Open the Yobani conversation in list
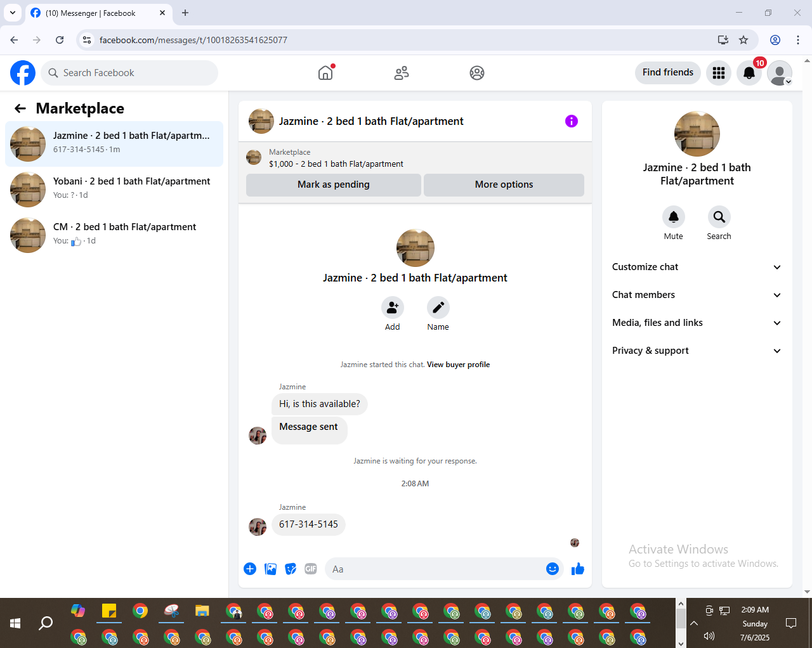 [114, 190]
